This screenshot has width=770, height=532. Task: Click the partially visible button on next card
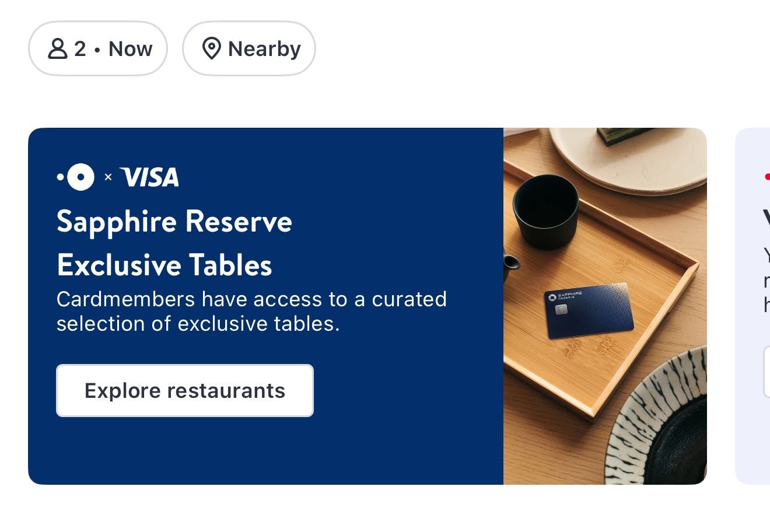click(x=766, y=372)
